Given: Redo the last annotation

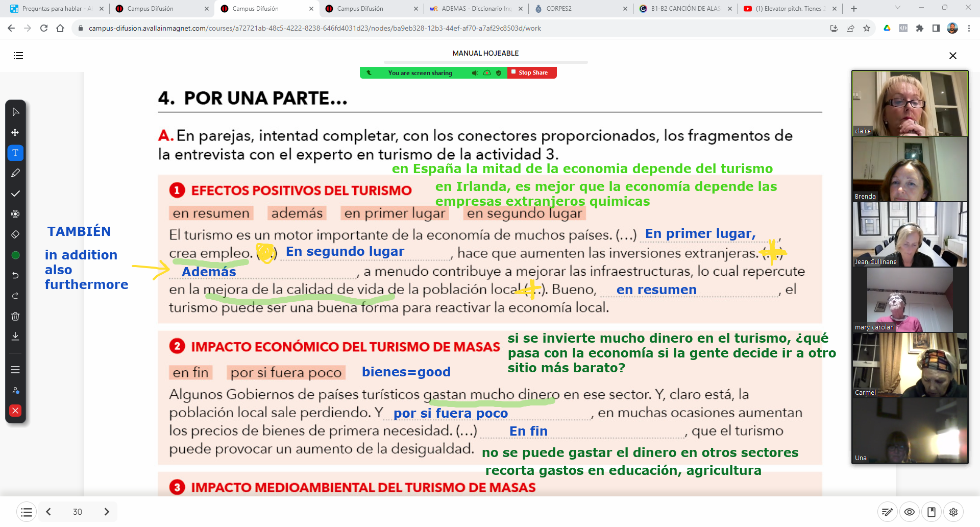Looking at the screenshot, I should point(15,296).
